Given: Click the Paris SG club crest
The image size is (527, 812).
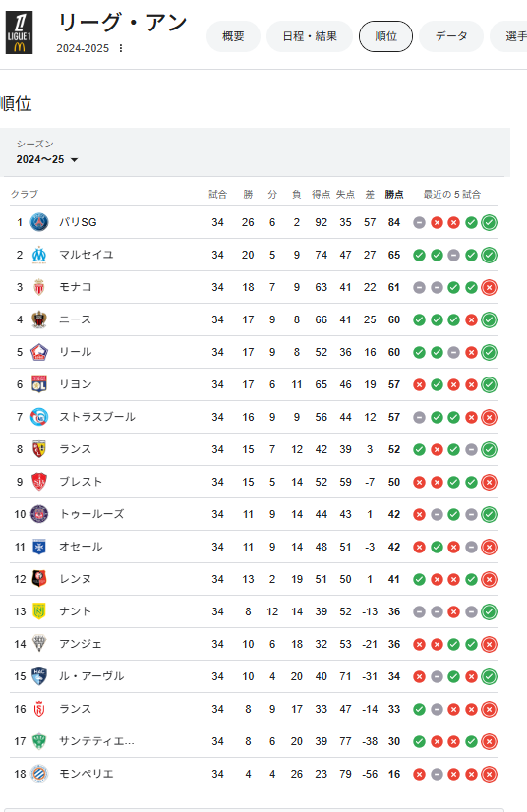Looking at the screenshot, I should coord(39,222).
